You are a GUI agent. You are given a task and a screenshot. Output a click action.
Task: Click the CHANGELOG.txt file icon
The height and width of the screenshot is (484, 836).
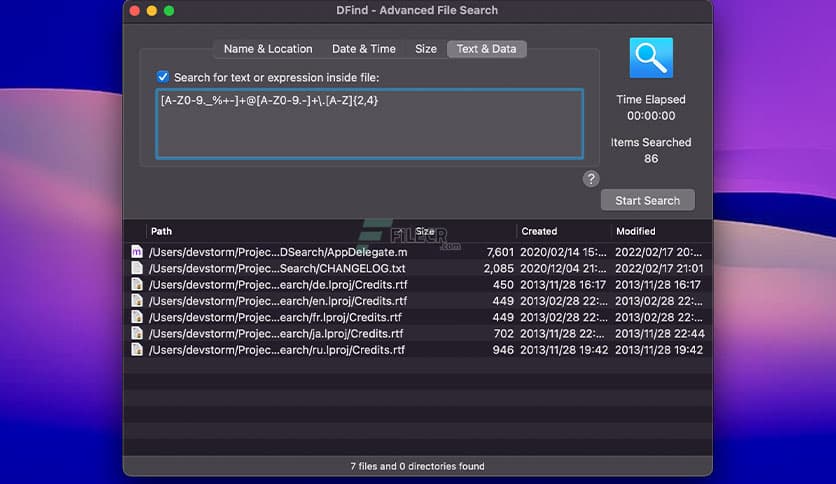[x=137, y=268]
